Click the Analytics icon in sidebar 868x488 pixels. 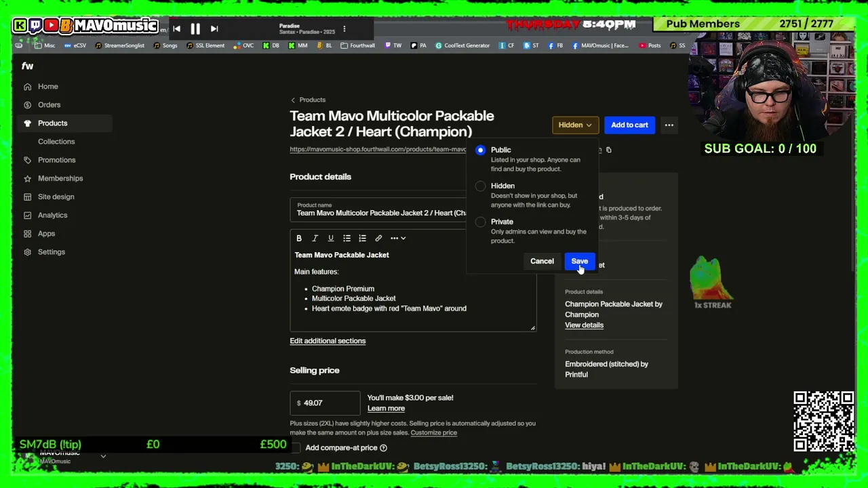(27, 215)
